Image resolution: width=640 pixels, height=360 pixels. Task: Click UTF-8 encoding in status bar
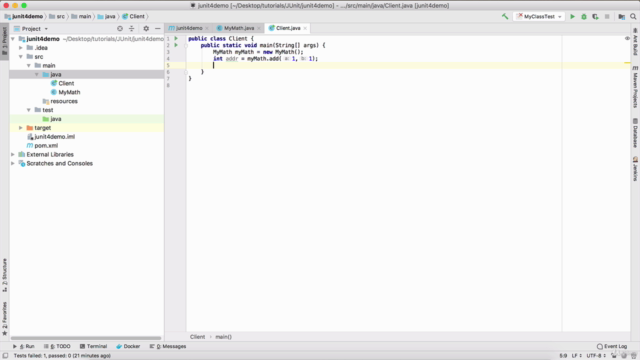pyautogui.click(x=596, y=356)
